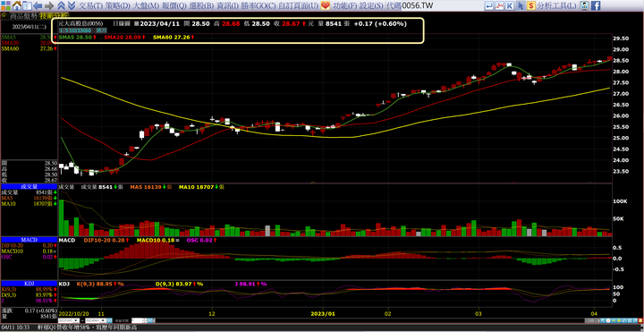Open the 功能(F) menu
The height and width of the screenshot is (332, 644).
click(x=345, y=5)
